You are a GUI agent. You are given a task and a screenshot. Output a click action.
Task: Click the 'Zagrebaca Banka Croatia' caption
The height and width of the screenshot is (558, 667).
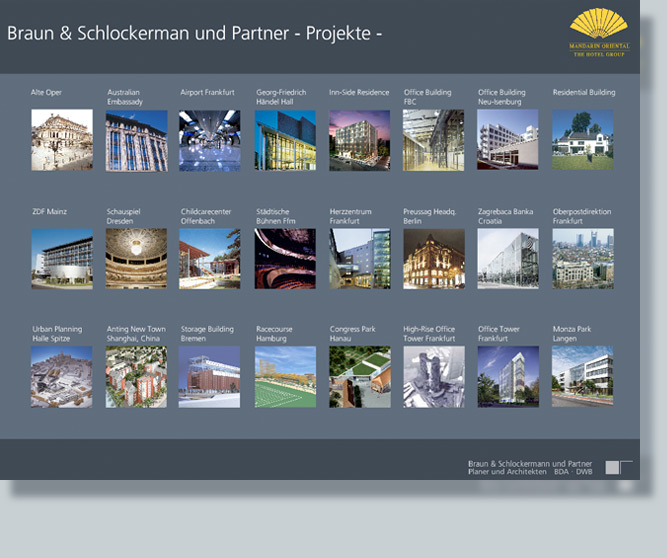505,216
